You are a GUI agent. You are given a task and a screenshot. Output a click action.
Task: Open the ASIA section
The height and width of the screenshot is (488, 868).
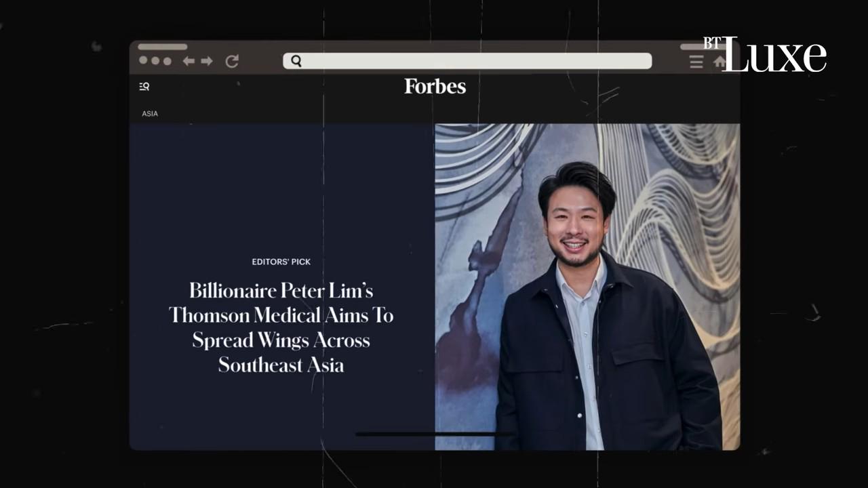(x=149, y=113)
